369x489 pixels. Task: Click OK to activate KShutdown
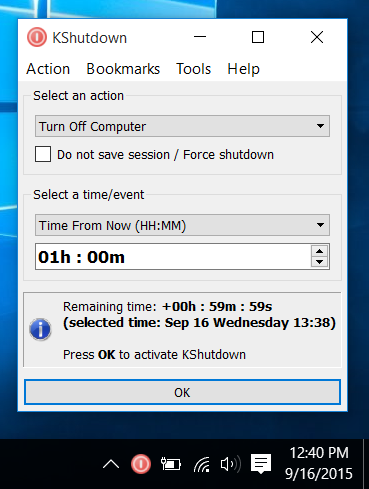(182, 392)
